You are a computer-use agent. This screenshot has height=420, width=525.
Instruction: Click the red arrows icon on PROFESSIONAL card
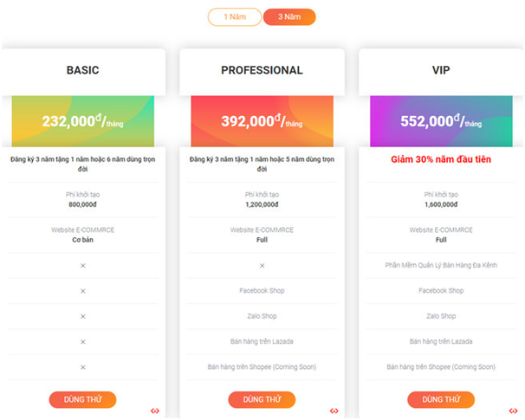point(334,411)
